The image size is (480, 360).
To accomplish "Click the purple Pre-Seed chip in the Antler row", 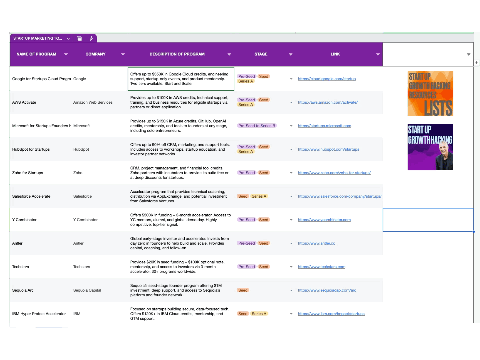I will [x=246, y=243].
